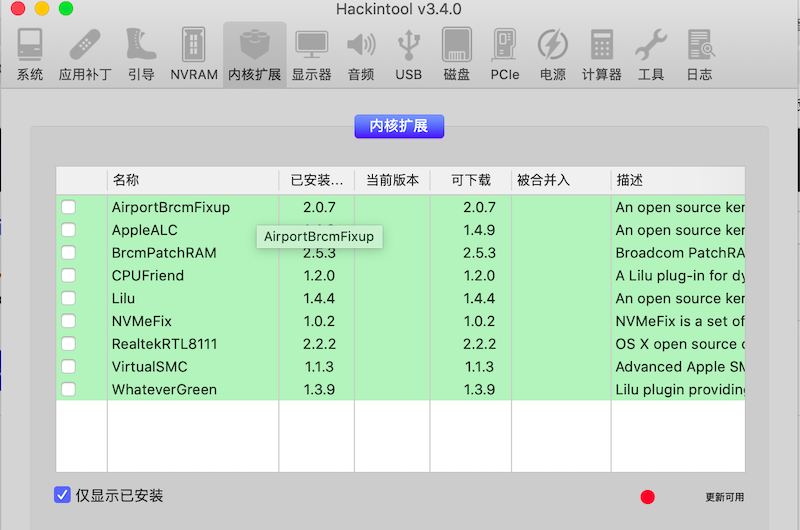
Task: Click the red update-available indicator
Action: point(647,497)
